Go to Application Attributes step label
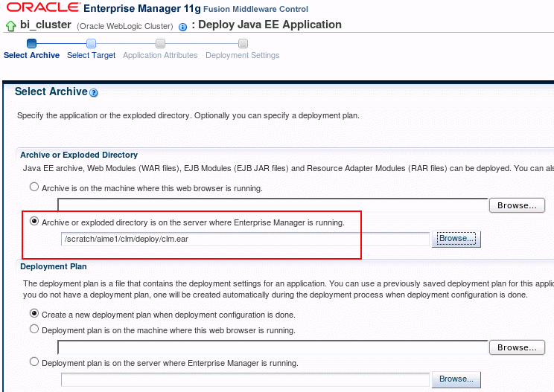Screen dimensions: 554x392 coord(160,55)
